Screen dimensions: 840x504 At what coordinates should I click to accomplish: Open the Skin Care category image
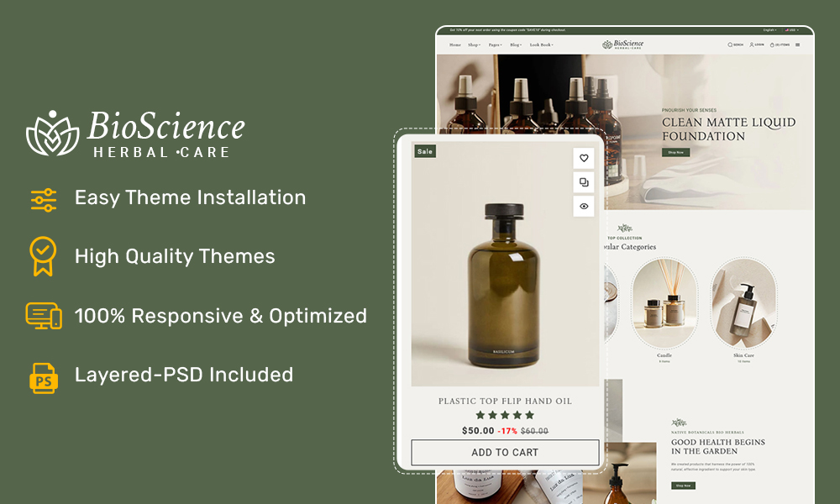pyautogui.click(x=743, y=304)
